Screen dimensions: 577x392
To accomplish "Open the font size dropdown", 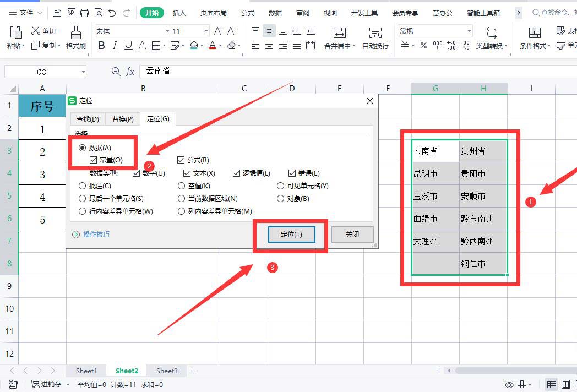I will coord(206,31).
